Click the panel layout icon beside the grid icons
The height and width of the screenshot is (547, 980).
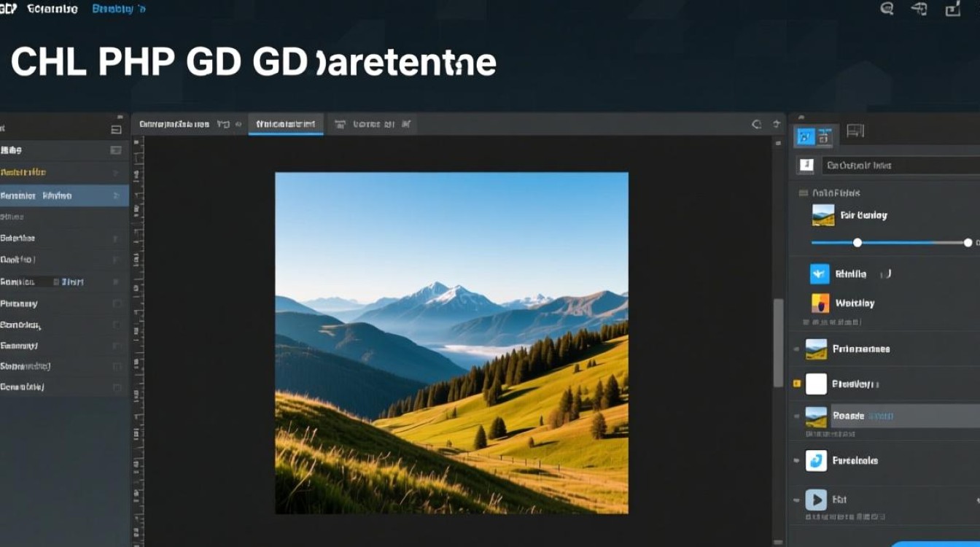(855, 131)
